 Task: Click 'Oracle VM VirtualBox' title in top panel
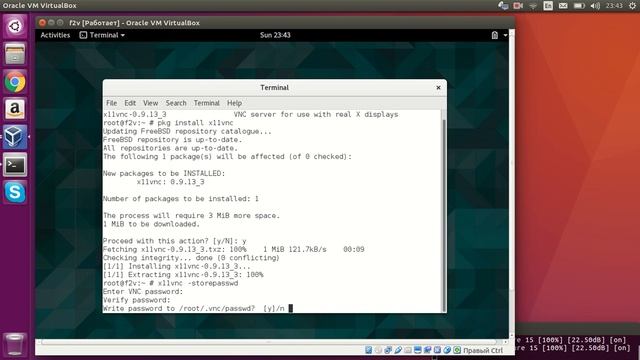(40, 5)
